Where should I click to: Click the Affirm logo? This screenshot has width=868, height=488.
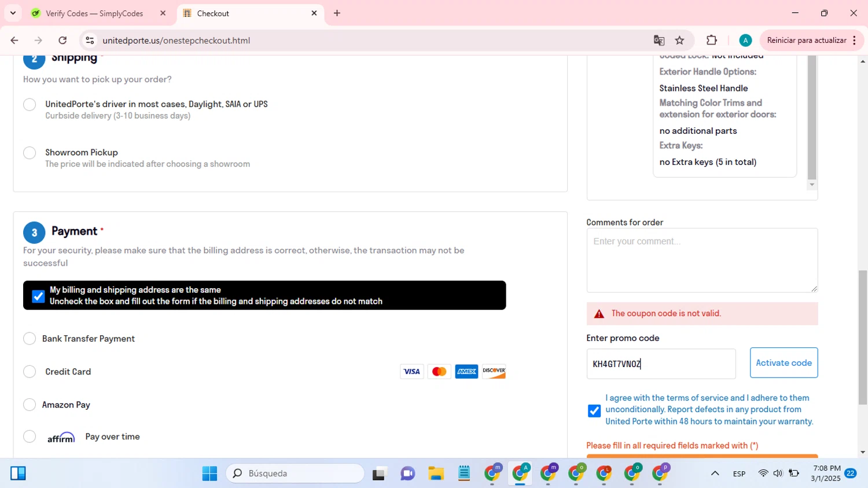pos(61,438)
